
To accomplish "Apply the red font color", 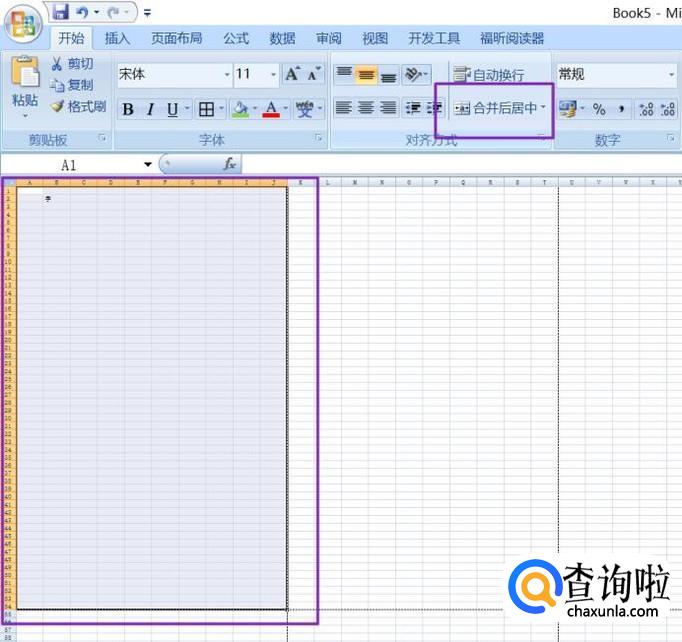I will pyautogui.click(x=271, y=109).
